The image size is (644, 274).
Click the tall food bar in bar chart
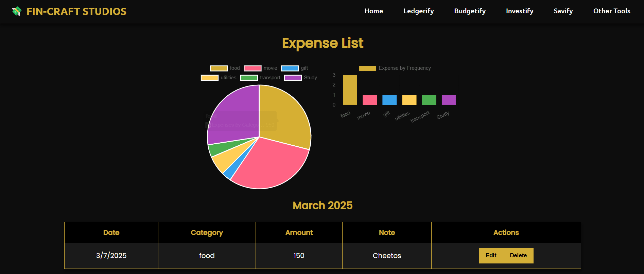click(350, 90)
